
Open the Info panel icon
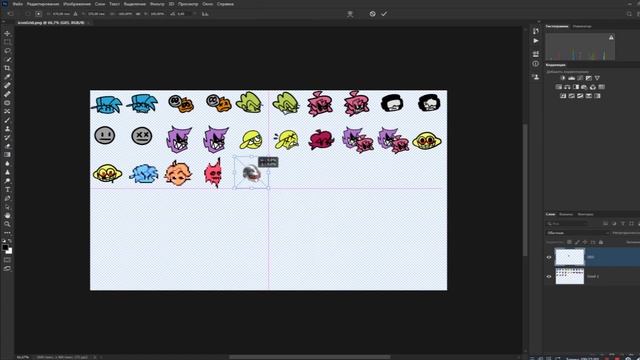536,64
